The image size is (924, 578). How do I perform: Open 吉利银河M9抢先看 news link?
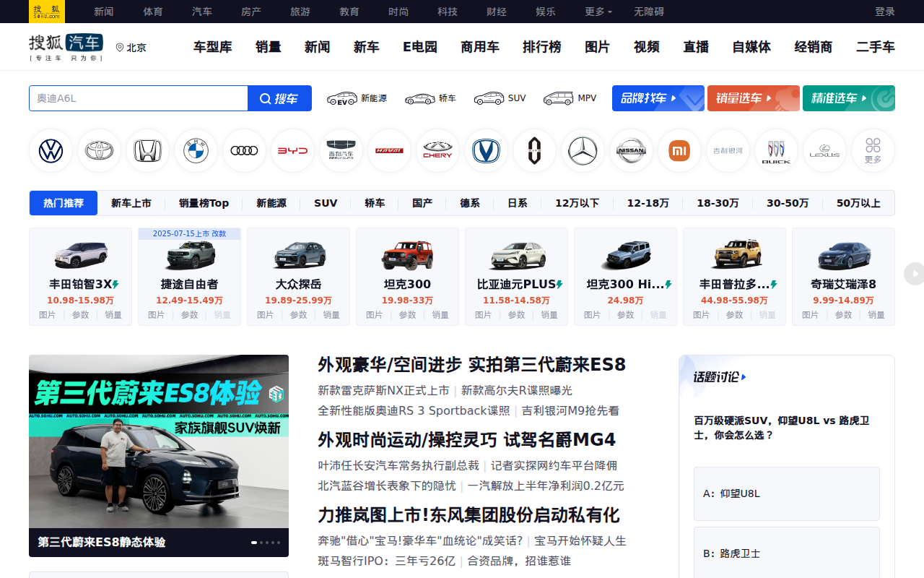click(x=570, y=410)
